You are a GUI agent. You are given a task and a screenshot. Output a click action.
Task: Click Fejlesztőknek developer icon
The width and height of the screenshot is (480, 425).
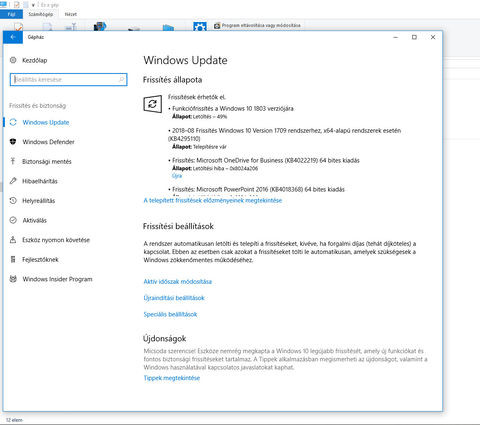[13, 259]
